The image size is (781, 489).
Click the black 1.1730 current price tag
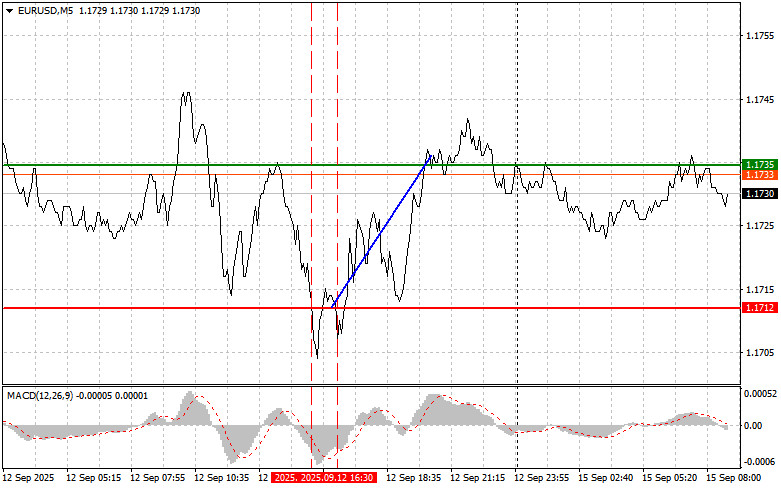[x=761, y=193]
